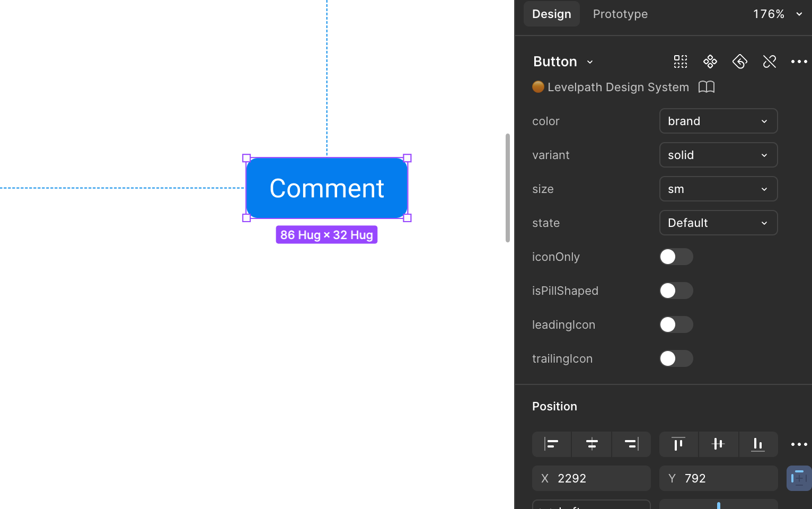812x509 pixels.
Task: Detach the instance with broken-link icon
Action: click(770, 62)
